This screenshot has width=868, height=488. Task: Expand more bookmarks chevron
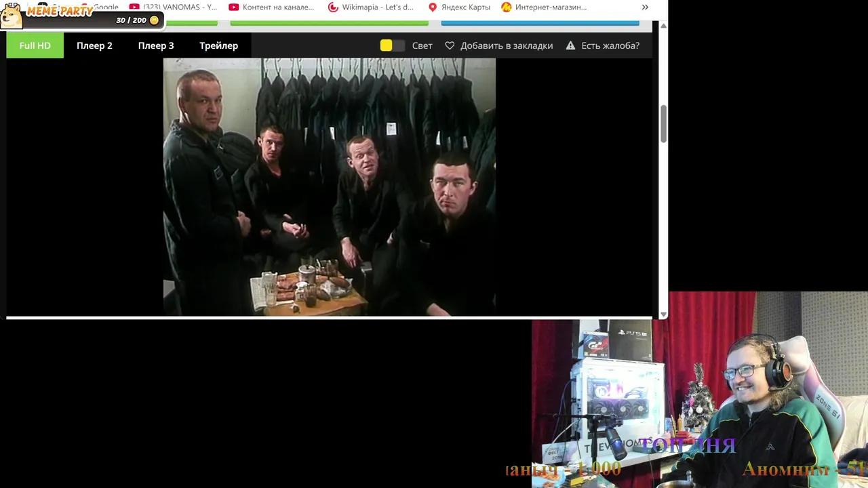tap(645, 7)
